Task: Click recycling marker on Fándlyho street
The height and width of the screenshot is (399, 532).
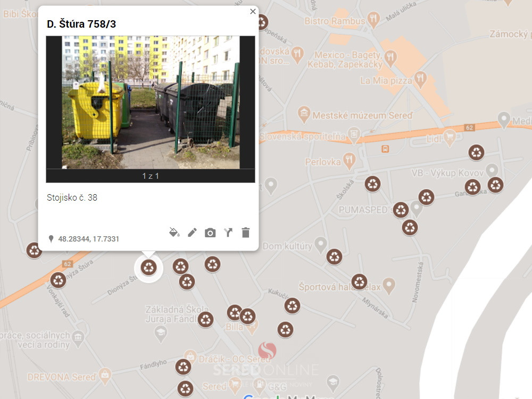Action: [x=183, y=367]
